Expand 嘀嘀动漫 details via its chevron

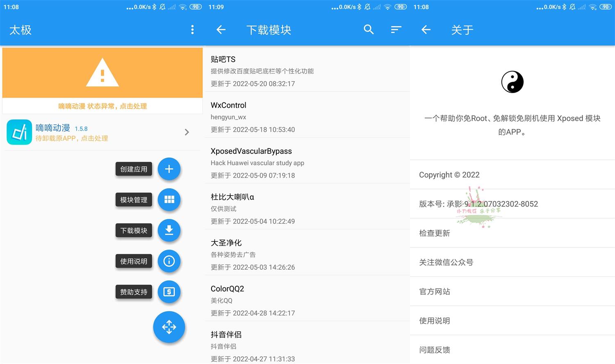pyautogui.click(x=187, y=132)
